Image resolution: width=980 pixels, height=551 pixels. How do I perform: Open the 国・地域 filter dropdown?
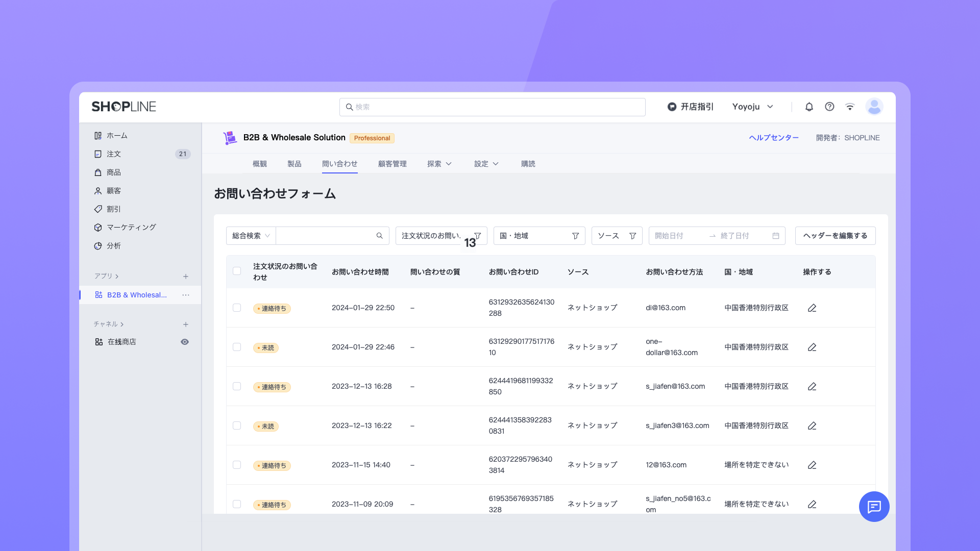539,236
